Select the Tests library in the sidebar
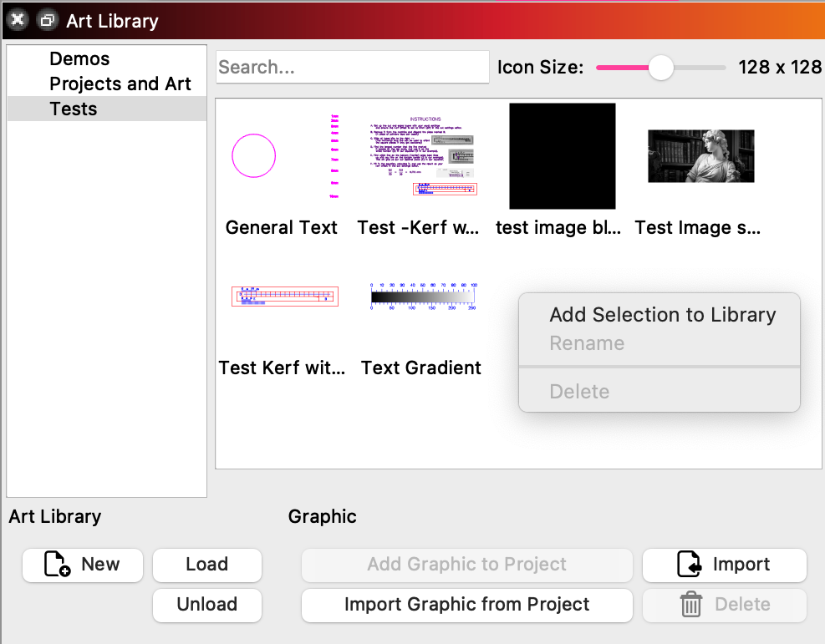Screen dimensions: 825x644 point(73,109)
